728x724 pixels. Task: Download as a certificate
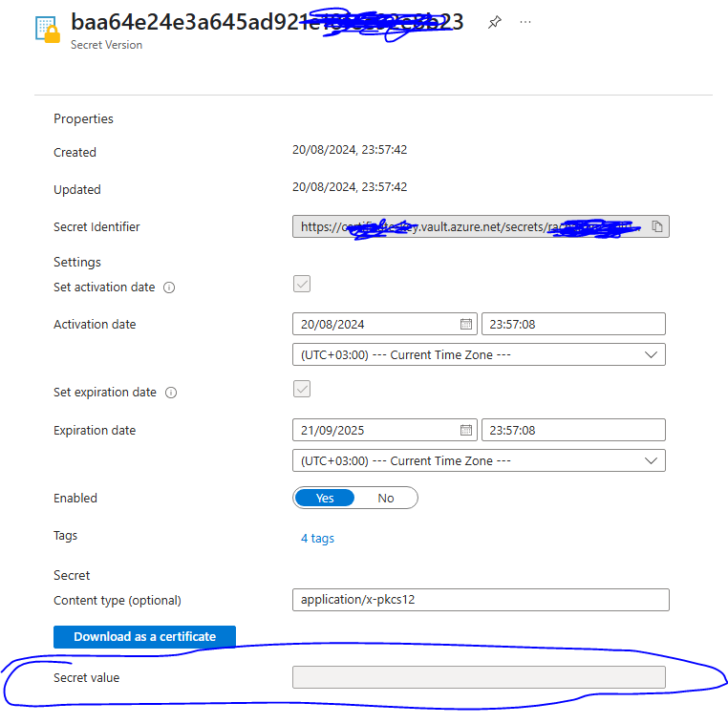144,637
